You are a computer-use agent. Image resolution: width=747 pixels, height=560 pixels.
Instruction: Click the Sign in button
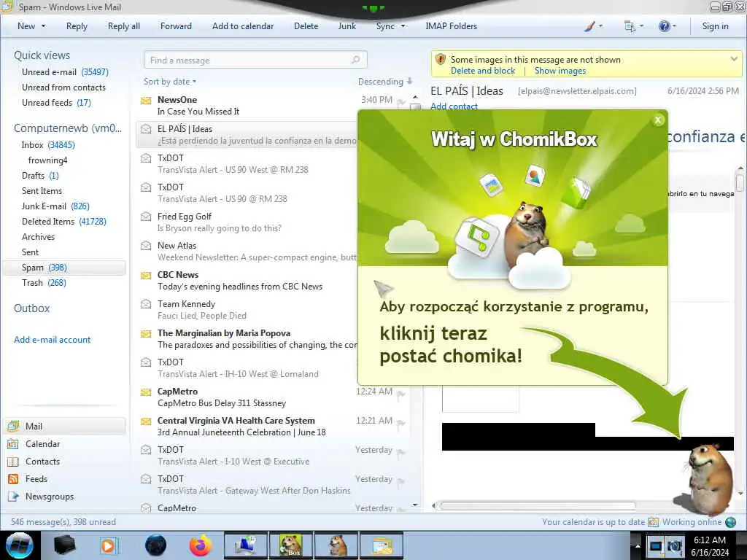pyautogui.click(x=715, y=26)
